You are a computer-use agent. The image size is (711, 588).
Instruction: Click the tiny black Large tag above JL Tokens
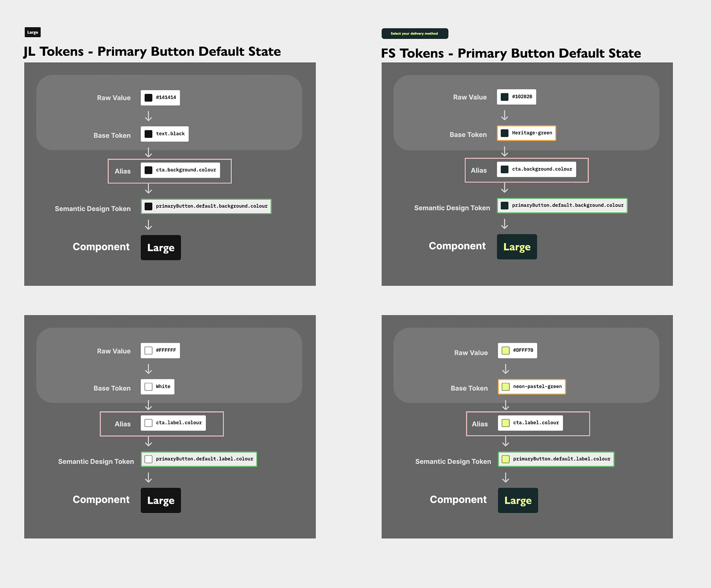coord(33,33)
